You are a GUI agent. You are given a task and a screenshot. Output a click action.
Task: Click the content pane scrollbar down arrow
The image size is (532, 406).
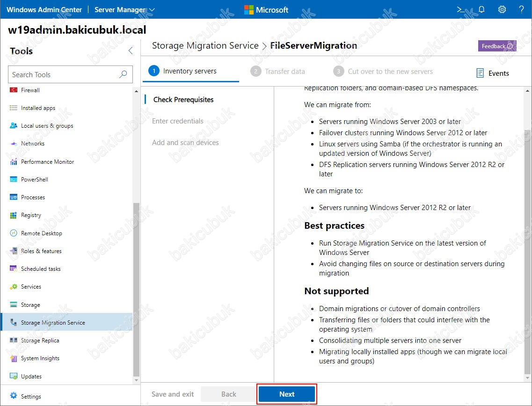click(x=527, y=377)
